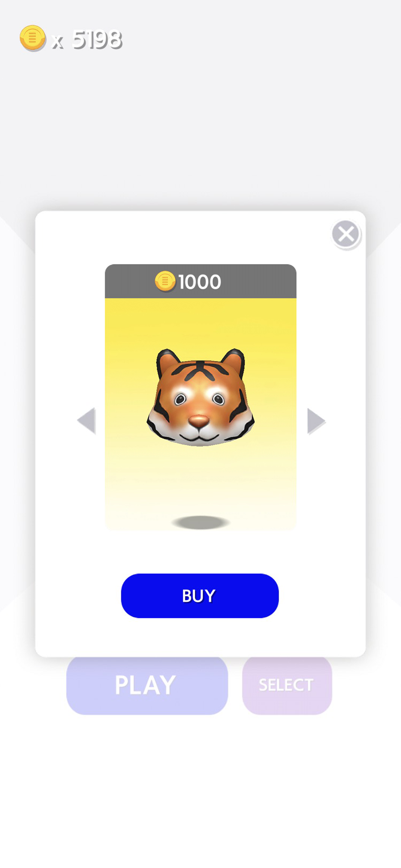Tap the tiger's left-side ear
The height and width of the screenshot is (868, 401).
click(167, 362)
